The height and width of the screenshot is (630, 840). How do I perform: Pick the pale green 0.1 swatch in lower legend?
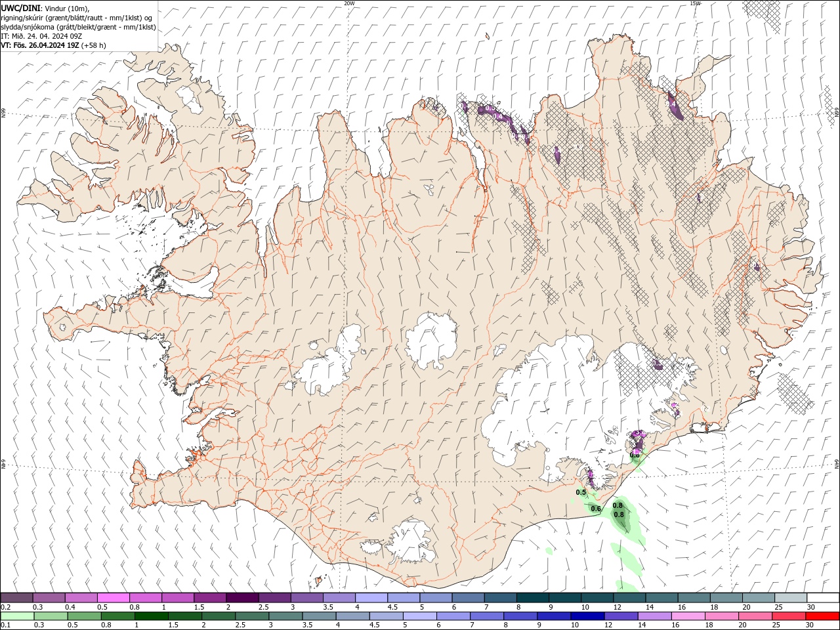[17, 616]
